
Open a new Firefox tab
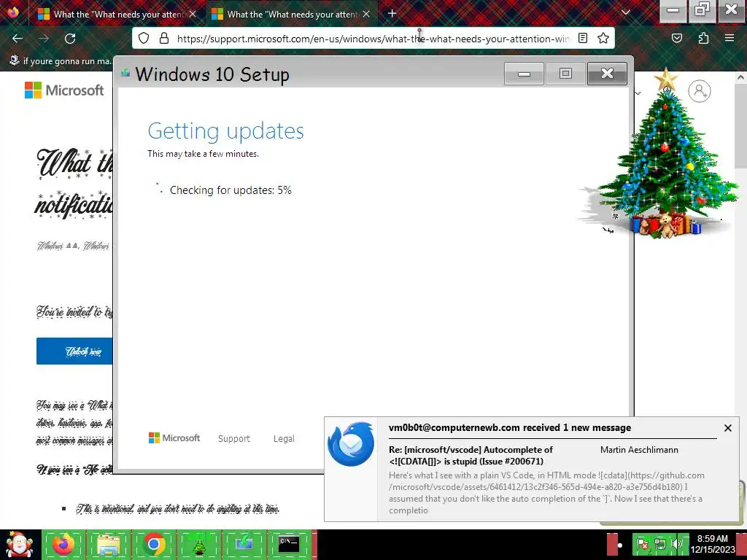(392, 14)
